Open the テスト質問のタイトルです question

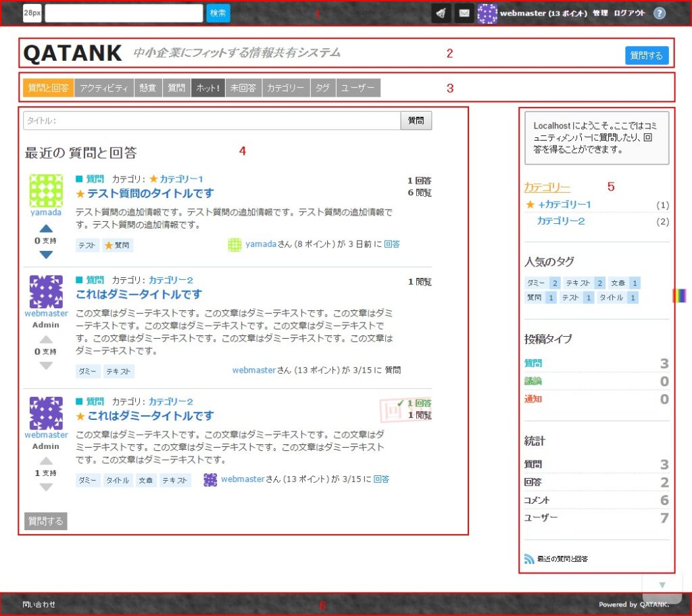[x=150, y=193]
